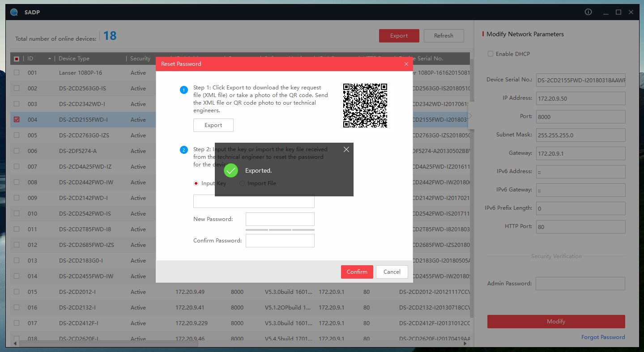The width and height of the screenshot is (644, 352).
Task: Click the QR code image
Action: (365, 106)
